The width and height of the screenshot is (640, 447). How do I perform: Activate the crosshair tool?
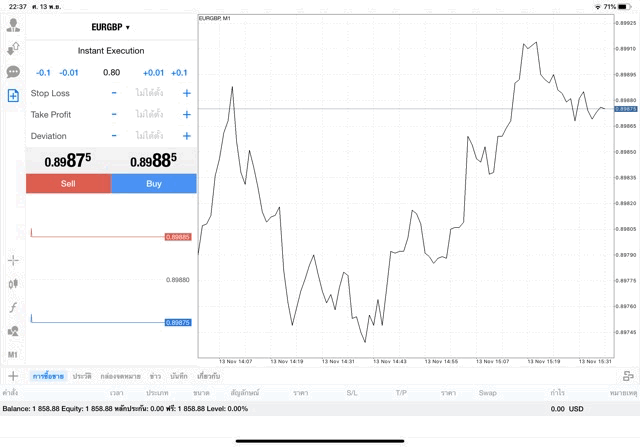click(13, 260)
